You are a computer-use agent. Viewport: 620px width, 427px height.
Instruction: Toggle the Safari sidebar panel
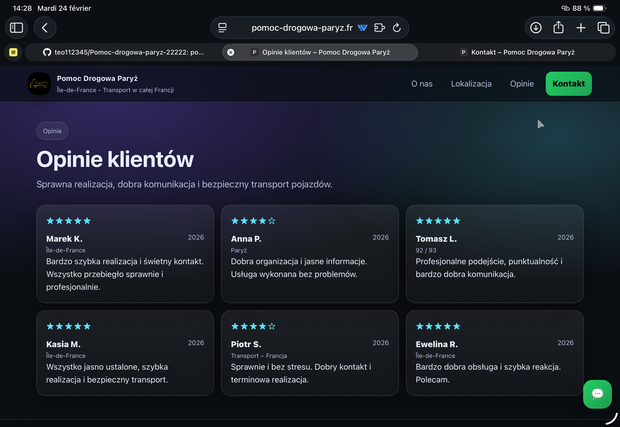tap(16, 28)
